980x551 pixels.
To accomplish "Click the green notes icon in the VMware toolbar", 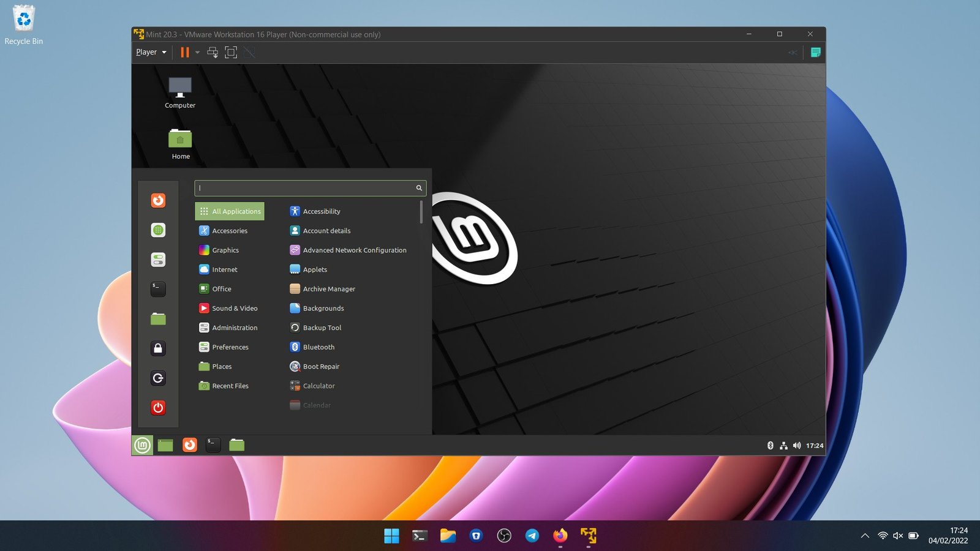I will pos(815,53).
